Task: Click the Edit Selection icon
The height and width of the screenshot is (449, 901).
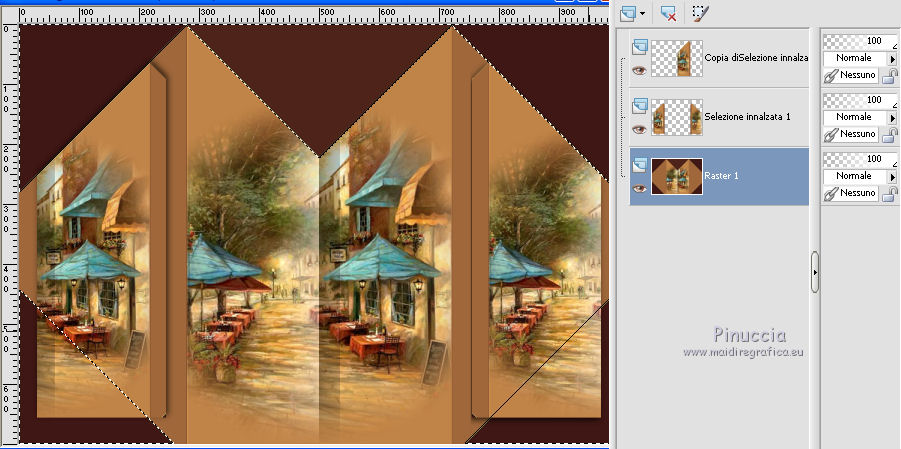Action: (x=699, y=13)
